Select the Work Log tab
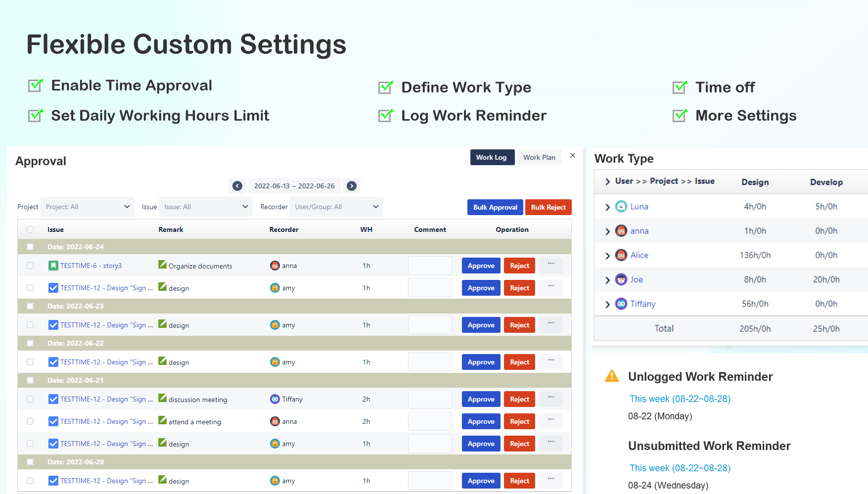The width and height of the screenshot is (868, 494). 491,157
